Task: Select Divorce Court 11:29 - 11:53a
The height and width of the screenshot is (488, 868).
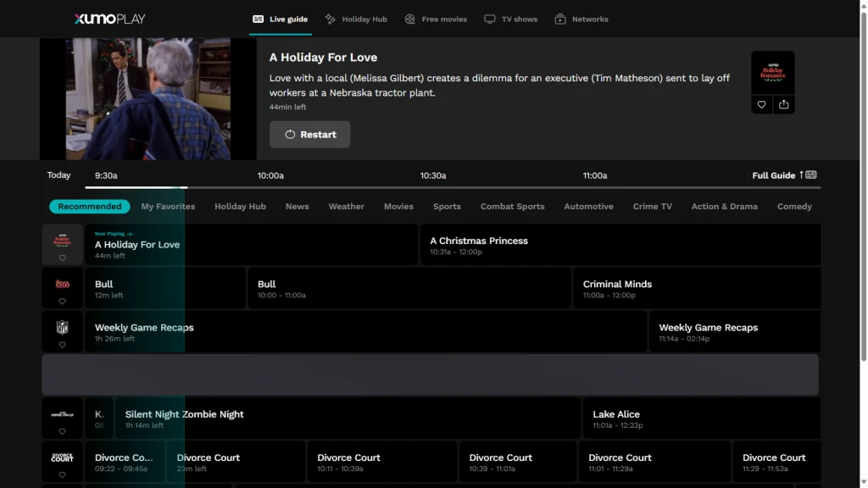Action: pos(776,462)
